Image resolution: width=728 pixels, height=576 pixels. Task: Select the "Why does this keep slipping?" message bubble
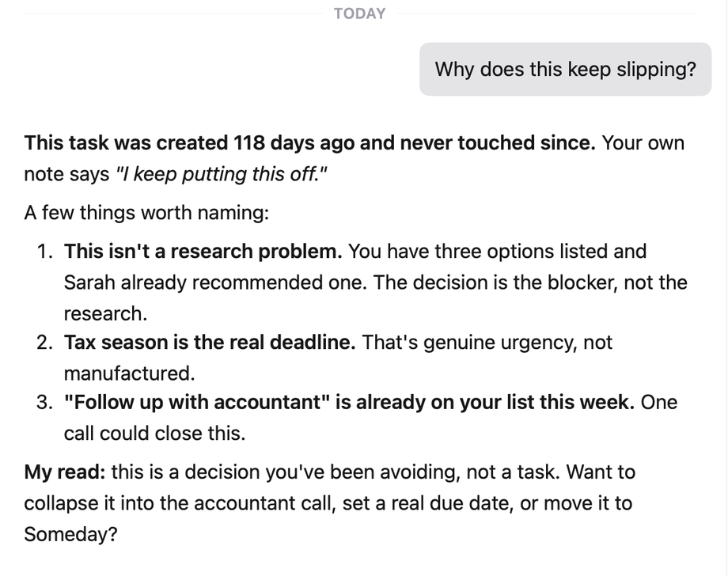565,69
